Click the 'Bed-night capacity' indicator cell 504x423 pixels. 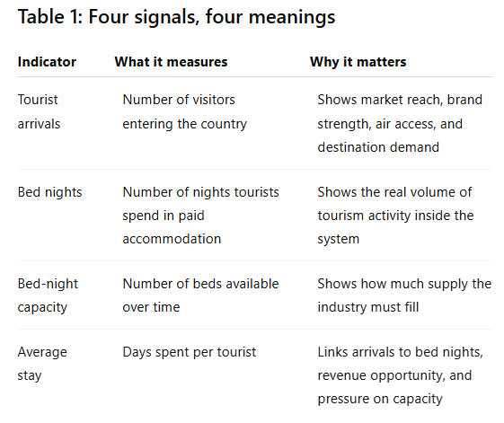(x=48, y=295)
